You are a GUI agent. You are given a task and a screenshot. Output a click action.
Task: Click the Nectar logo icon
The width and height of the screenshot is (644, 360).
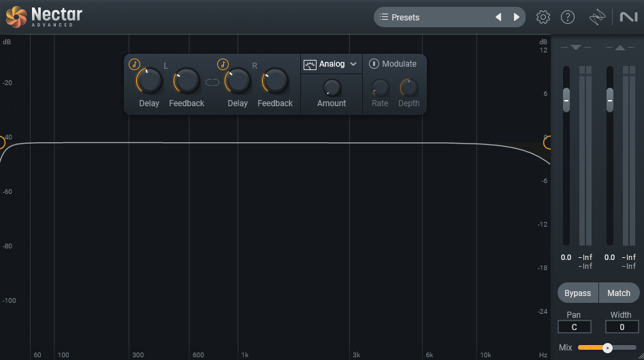16,17
